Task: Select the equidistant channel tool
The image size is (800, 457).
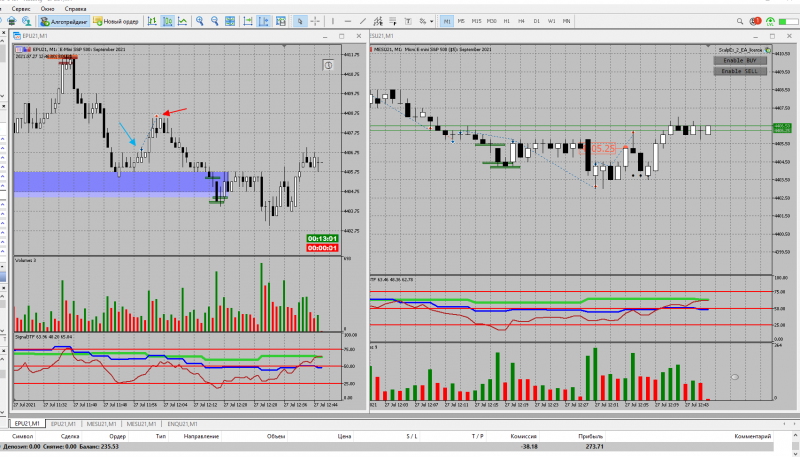Action: coord(378,21)
